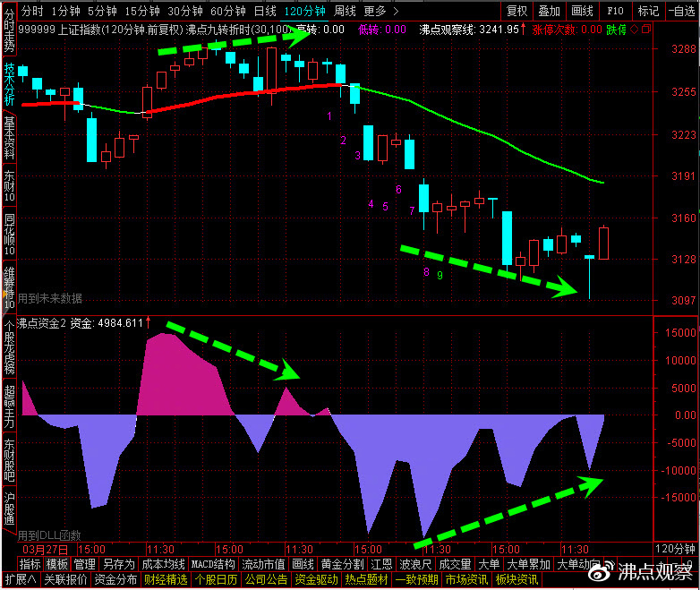The width and height of the screenshot is (700, 590).
Task: Click the 模板 template button
Action: [57, 564]
